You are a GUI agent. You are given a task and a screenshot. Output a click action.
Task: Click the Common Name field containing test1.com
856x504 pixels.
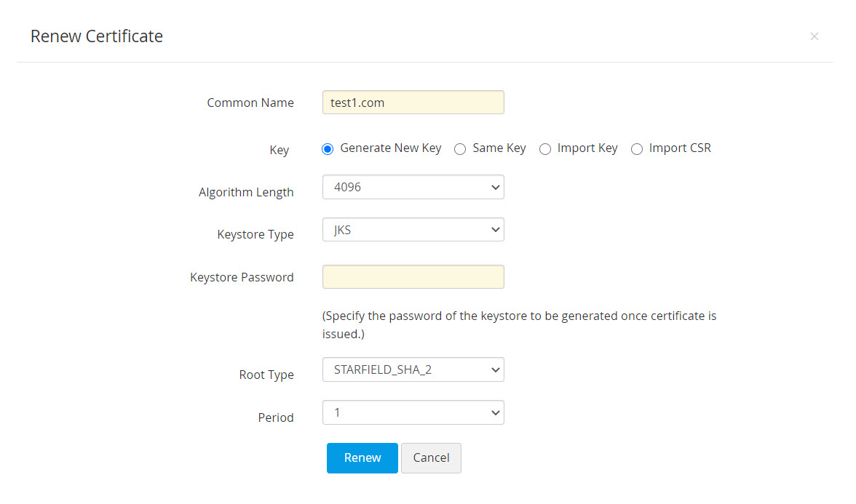click(413, 103)
